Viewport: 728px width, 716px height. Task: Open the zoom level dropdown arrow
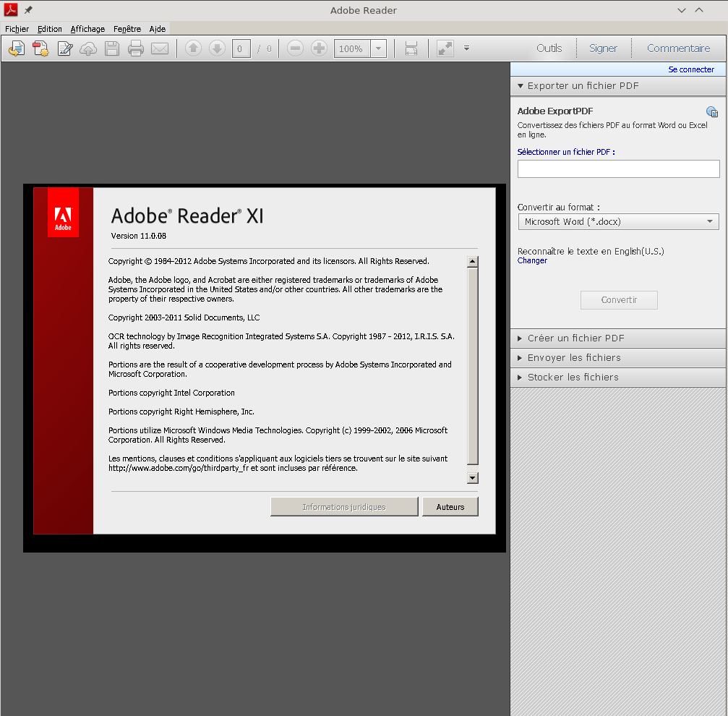(378, 48)
